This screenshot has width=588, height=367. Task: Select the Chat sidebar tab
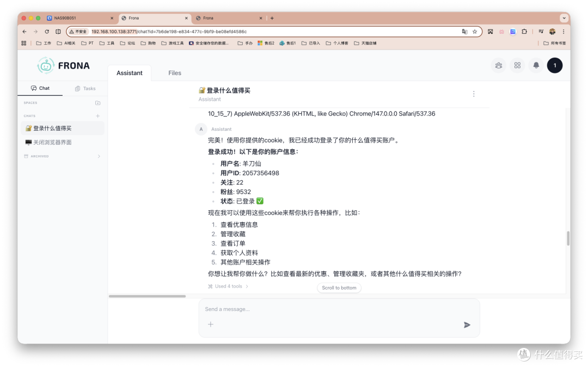[x=40, y=88]
